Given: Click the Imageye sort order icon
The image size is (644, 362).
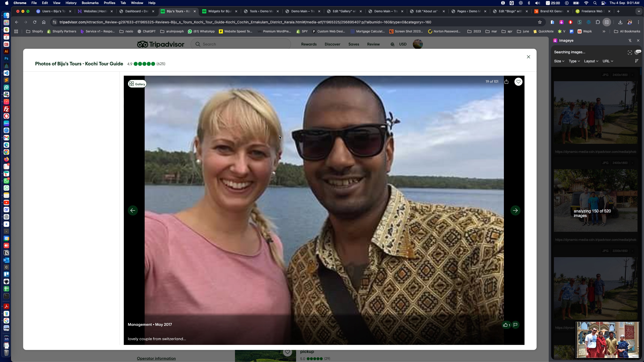Looking at the screenshot, I should pyautogui.click(x=636, y=61).
